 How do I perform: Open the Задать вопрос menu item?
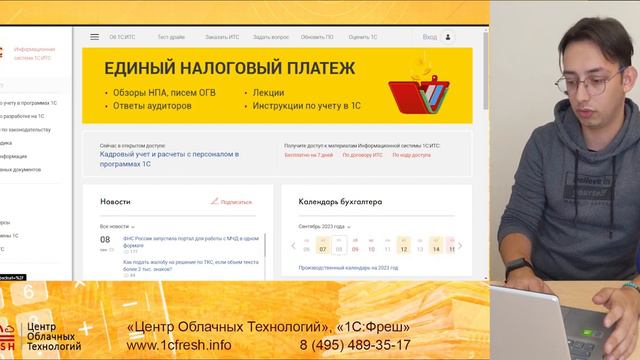[x=271, y=37]
